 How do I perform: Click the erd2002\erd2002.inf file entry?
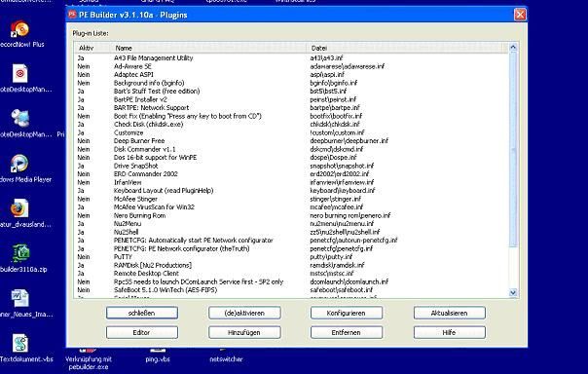tap(340, 174)
